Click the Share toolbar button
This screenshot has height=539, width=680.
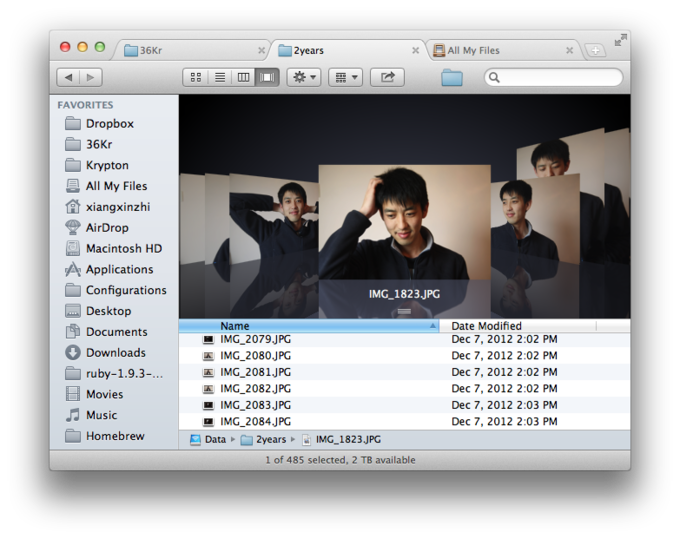coord(387,78)
